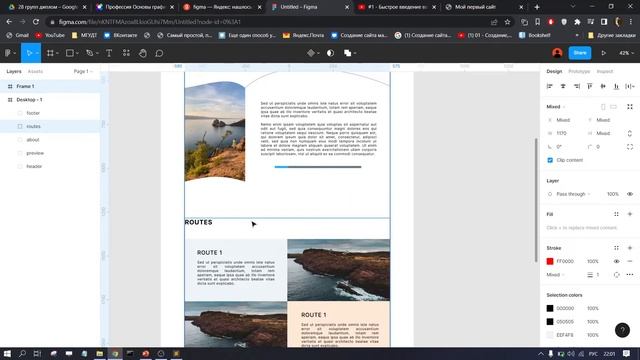The height and width of the screenshot is (360, 640).
Task: Switch to the Untitled – Figma browser tab
Action: 309,7
